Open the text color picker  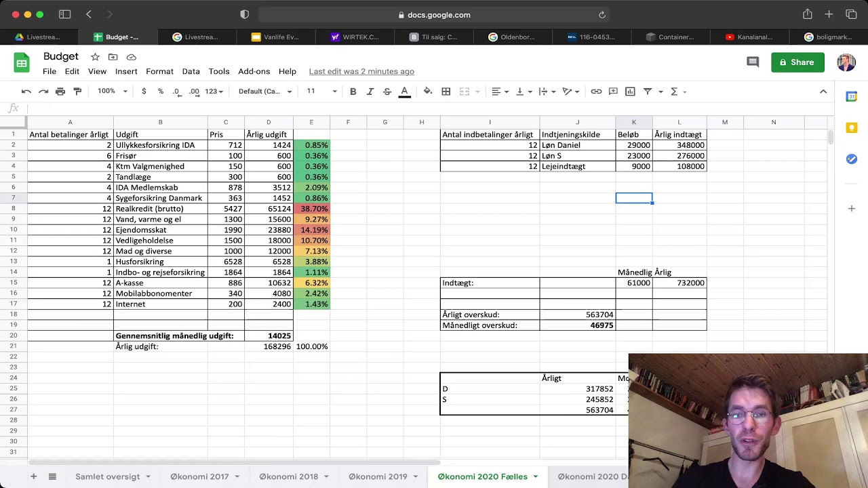coord(404,91)
